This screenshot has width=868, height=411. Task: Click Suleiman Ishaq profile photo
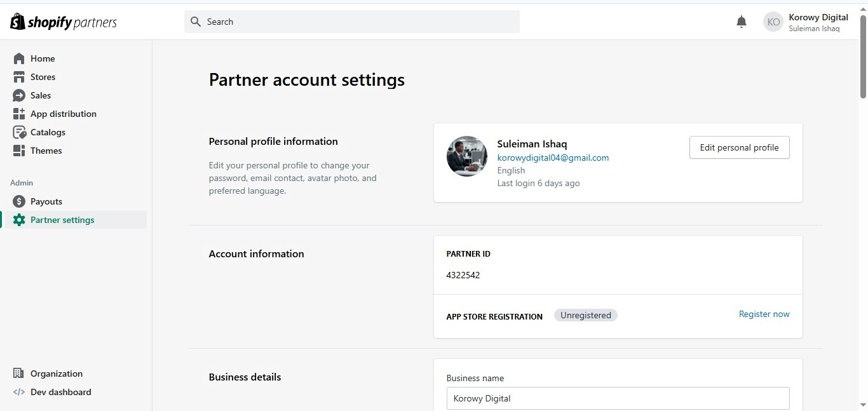(467, 156)
